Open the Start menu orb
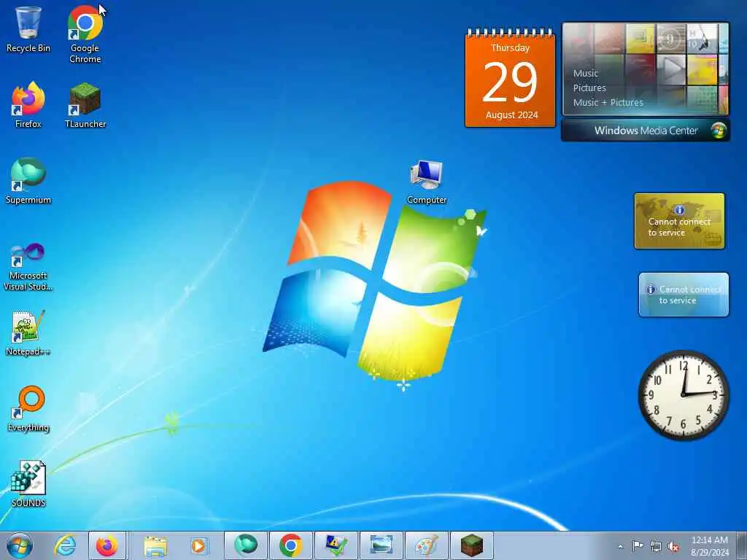This screenshot has width=747, height=560. click(x=20, y=545)
